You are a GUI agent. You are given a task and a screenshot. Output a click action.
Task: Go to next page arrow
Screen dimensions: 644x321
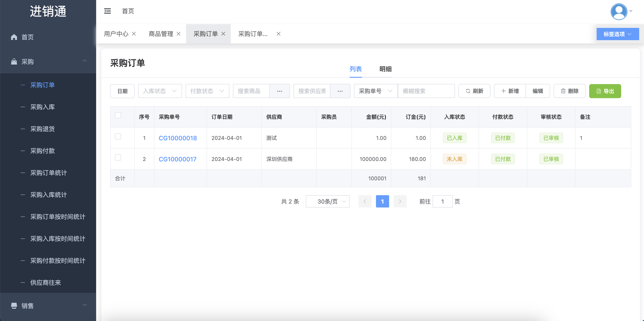(400, 201)
